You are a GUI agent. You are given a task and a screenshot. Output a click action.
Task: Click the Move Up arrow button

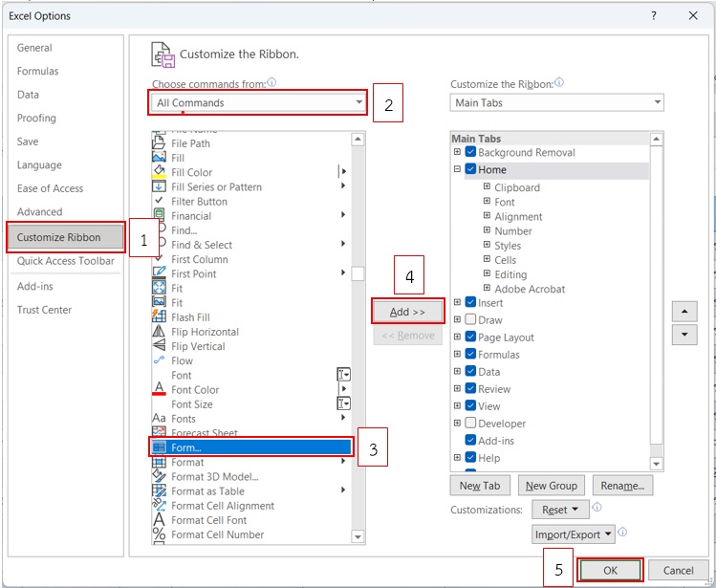684,312
